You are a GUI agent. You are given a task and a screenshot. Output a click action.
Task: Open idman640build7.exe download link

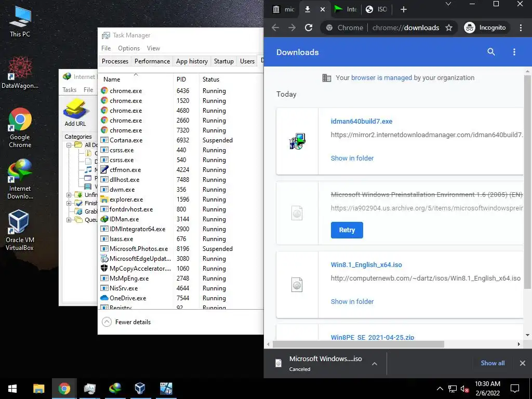coord(362,121)
